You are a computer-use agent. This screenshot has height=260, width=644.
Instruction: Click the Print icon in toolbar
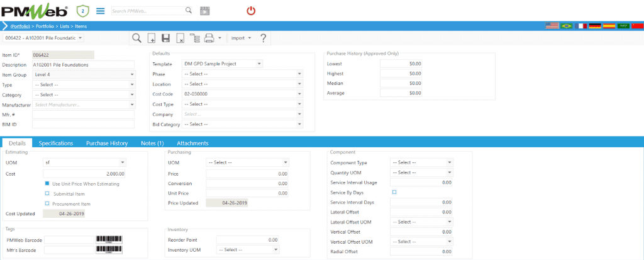click(x=209, y=38)
